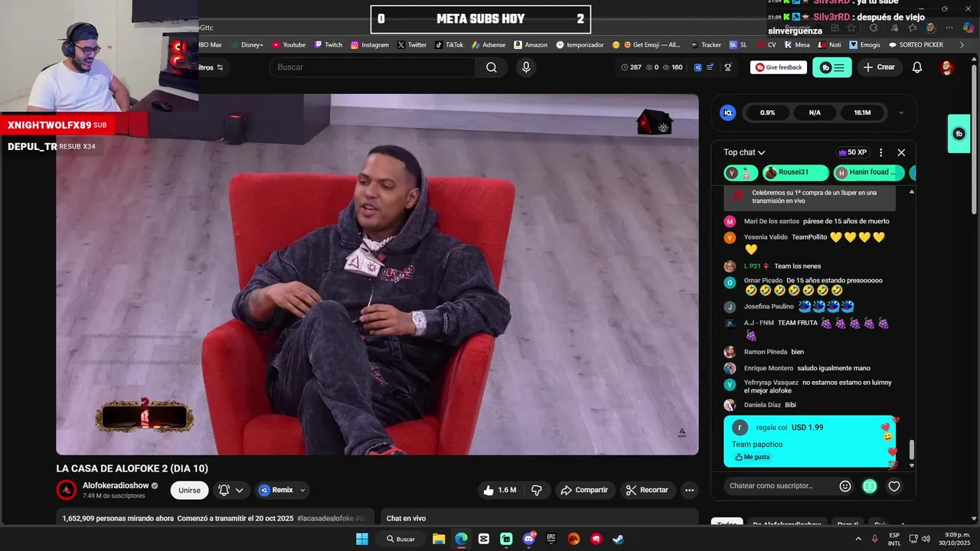Click the Unirse join button

coord(189,490)
